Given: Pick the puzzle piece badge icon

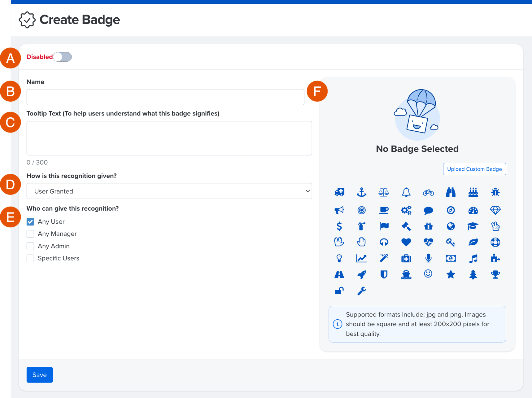Looking at the screenshot, I should tap(495, 258).
